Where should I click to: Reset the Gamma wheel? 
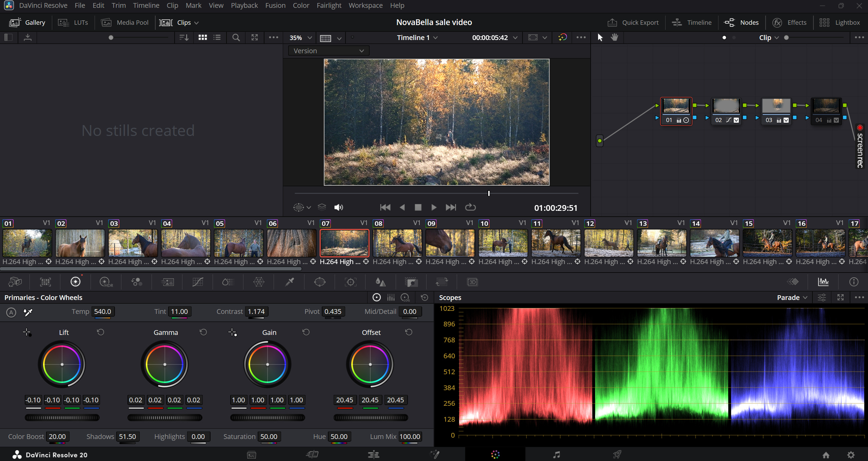click(x=203, y=332)
